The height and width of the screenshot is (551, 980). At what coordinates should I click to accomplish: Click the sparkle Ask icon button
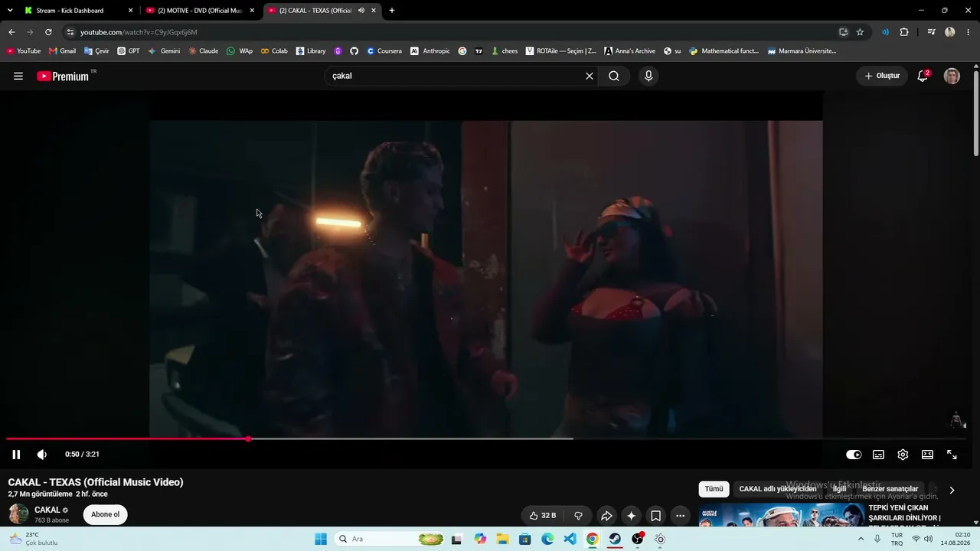[631, 516]
